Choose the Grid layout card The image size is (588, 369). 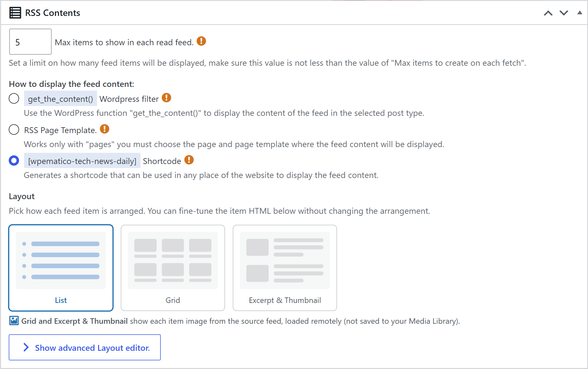[x=173, y=268]
